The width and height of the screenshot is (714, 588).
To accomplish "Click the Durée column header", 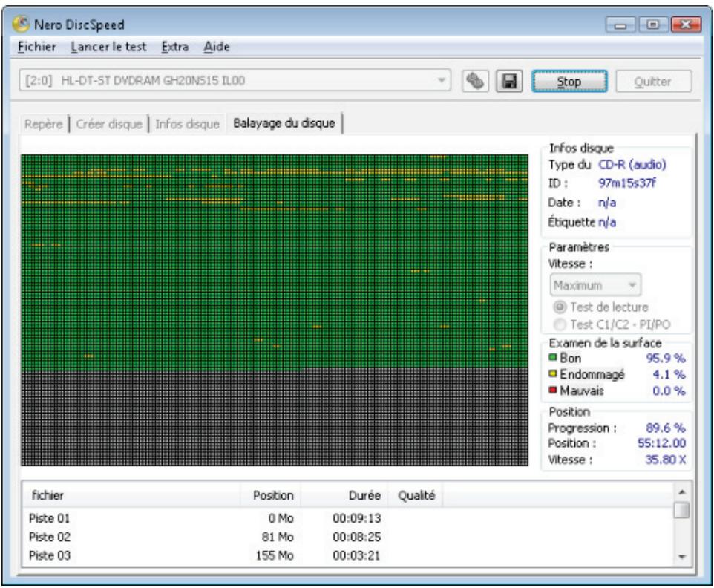I will 344,495.
